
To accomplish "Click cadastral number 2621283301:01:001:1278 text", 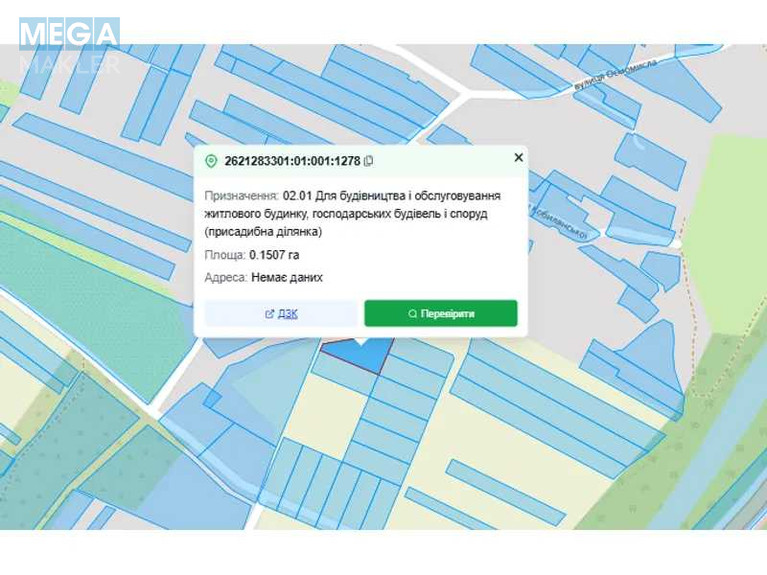I will pyautogui.click(x=292, y=161).
